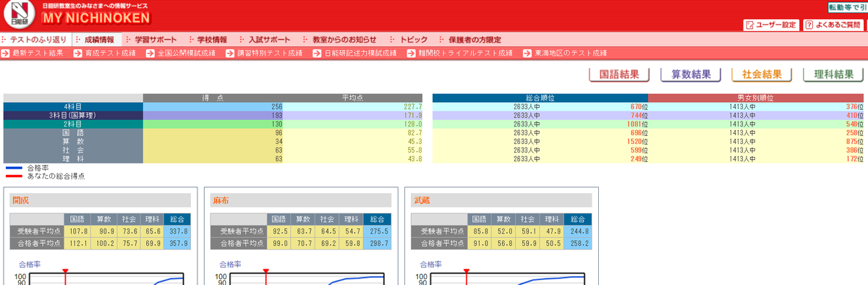Viewport: 868px width, 285px height.
Task: Open トピック menu tab
Action: (409, 39)
